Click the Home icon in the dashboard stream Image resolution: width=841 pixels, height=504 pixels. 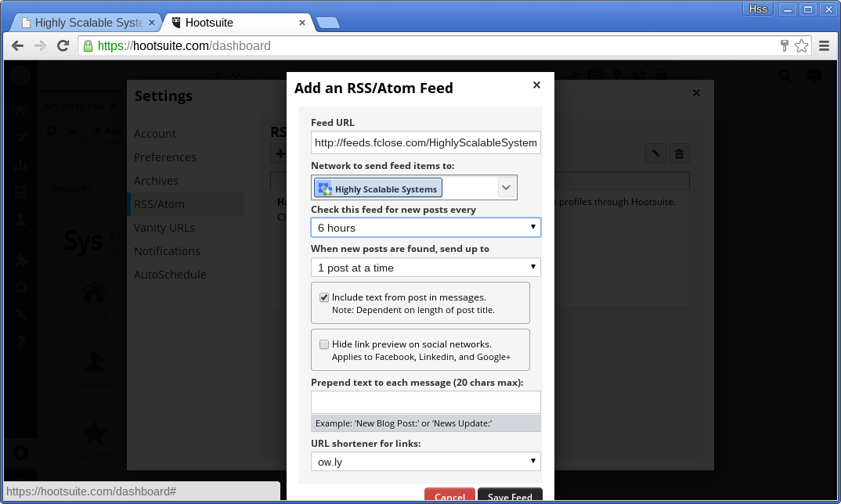pyautogui.click(x=94, y=292)
